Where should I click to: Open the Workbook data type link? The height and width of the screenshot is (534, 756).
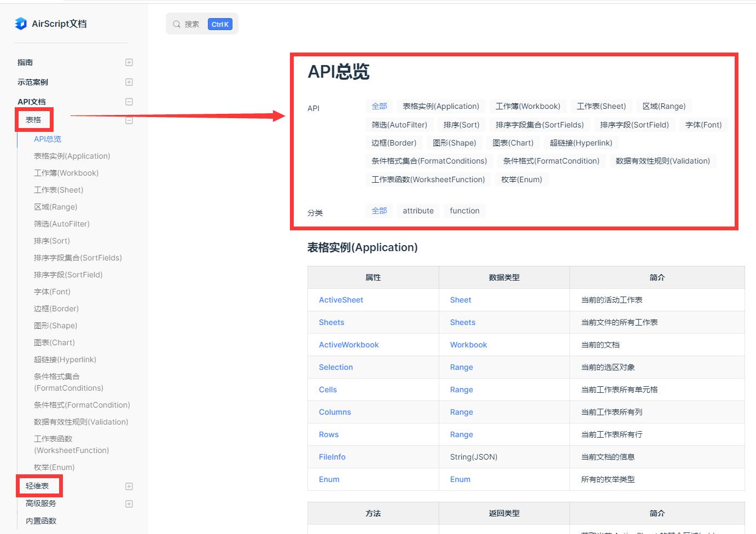coord(468,345)
